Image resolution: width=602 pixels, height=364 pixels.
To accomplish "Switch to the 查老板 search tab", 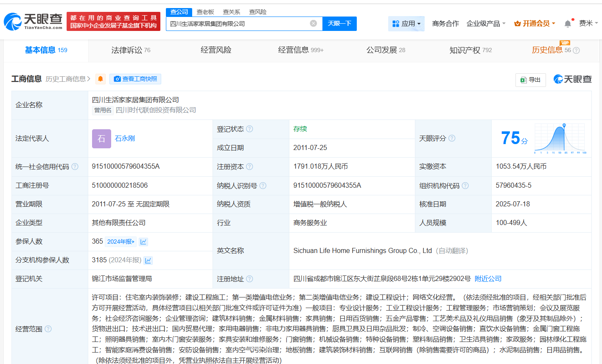I will tap(205, 12).
